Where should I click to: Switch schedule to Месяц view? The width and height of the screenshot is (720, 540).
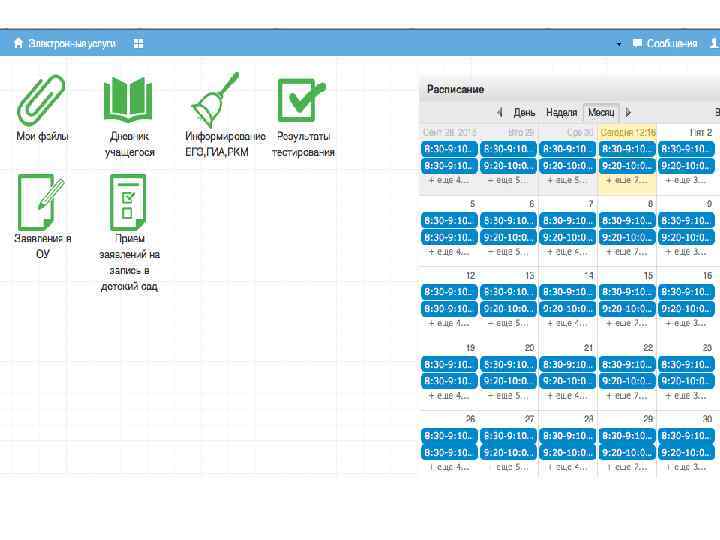tap(601, 112)
